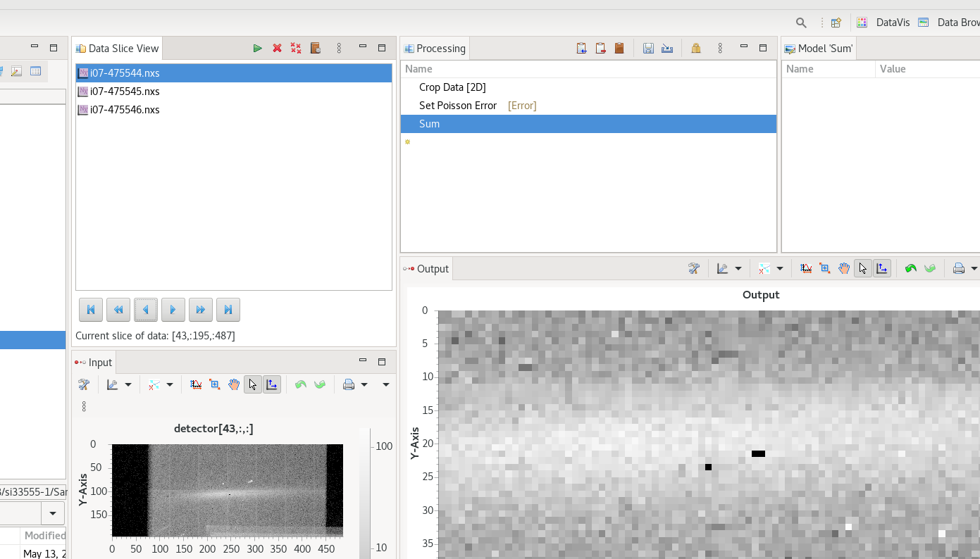Open Output axis wrench tool dropdown arrow

(x=738, y=268)
